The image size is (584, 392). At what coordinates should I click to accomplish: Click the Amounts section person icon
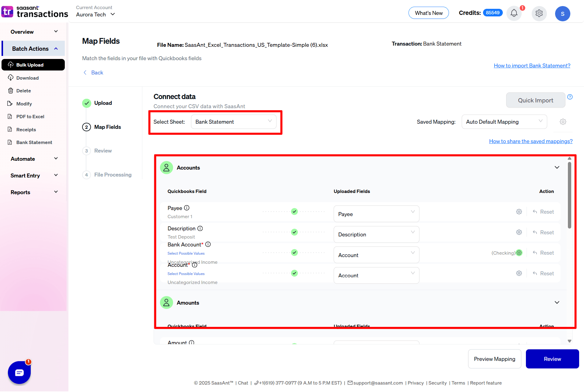166,302
